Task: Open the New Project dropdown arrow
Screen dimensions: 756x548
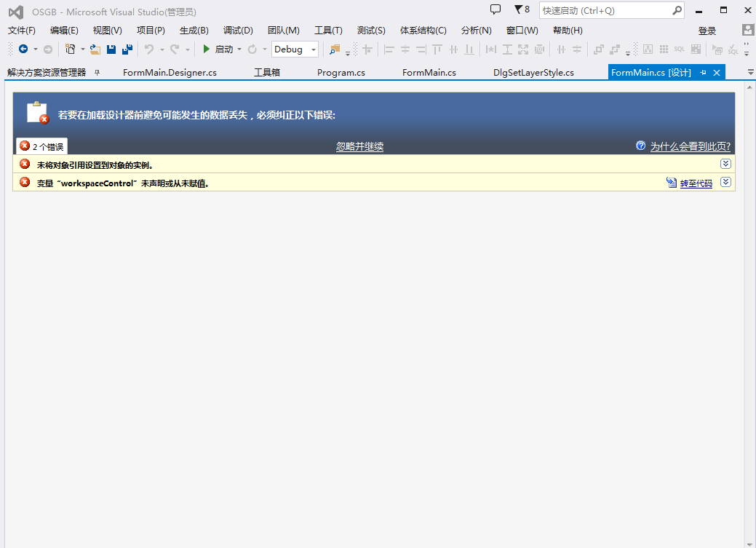Action: coord(82,49)
